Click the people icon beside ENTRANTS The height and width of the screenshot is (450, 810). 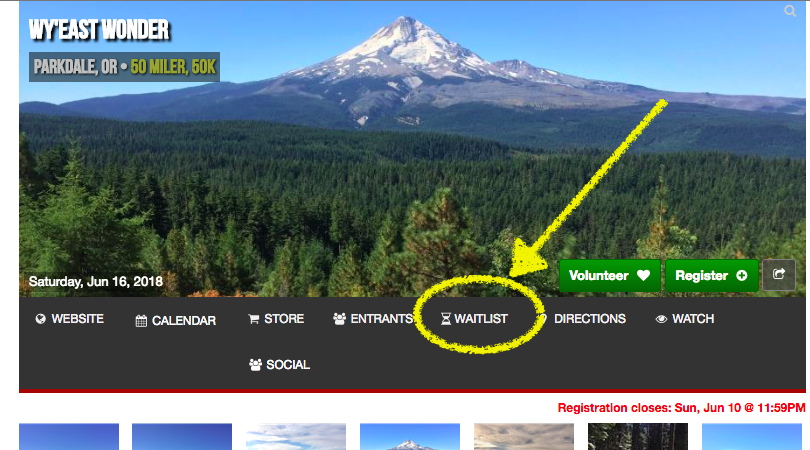339,319
